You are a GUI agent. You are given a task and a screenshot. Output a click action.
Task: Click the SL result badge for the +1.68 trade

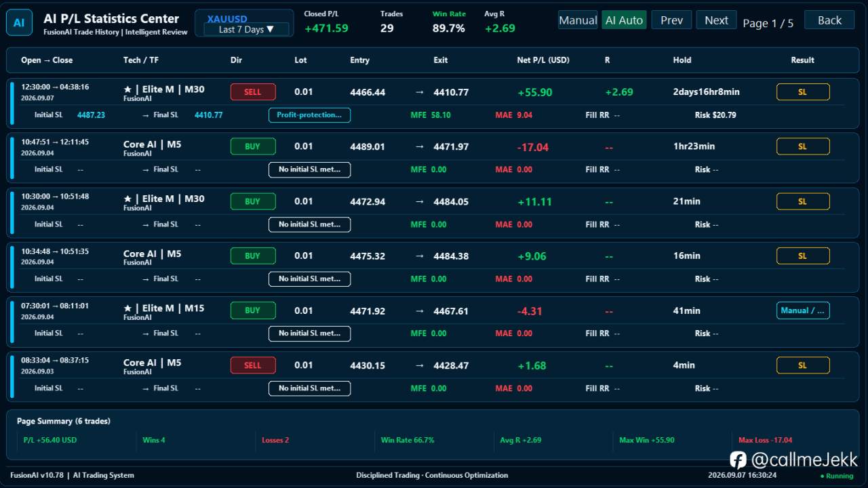[803, 365]
